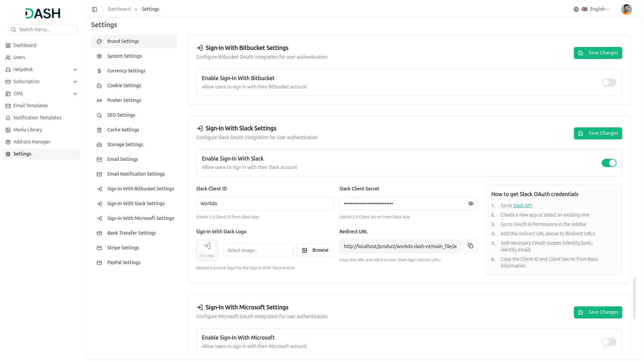Image resolution: width=644 pixels, height=362 pixels.
Task: Click Save Changes for Slack settings
Action: click(x=598, y=133)
